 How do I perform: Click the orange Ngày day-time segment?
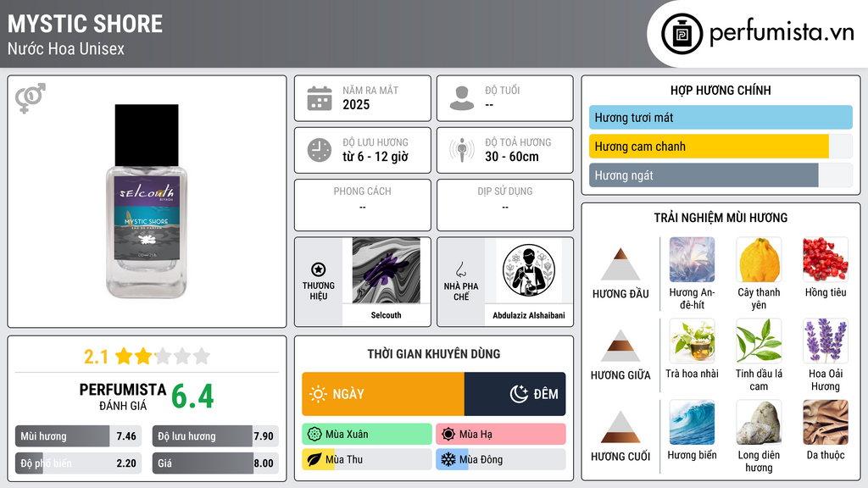pos(383,394)
